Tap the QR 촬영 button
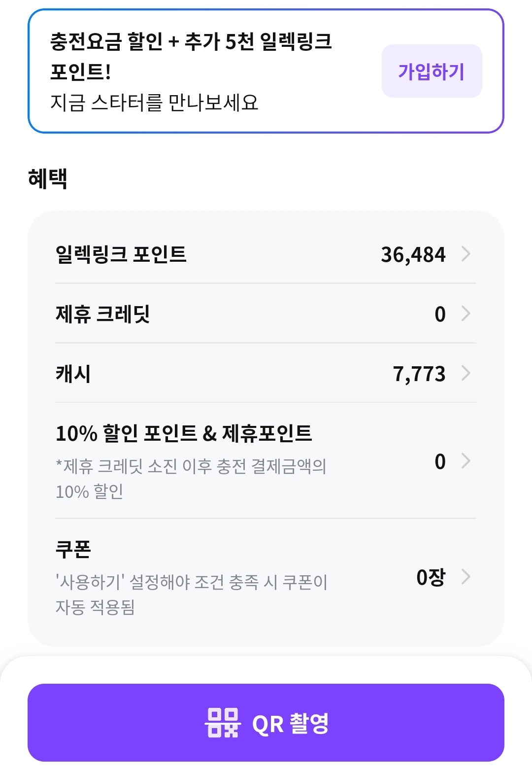The width and height of the screenshot is (532, 770). (266, 722)
